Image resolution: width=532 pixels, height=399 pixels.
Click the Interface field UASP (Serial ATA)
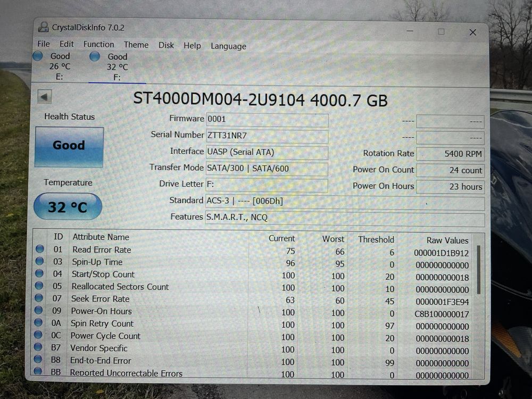(x=267, y=152)
